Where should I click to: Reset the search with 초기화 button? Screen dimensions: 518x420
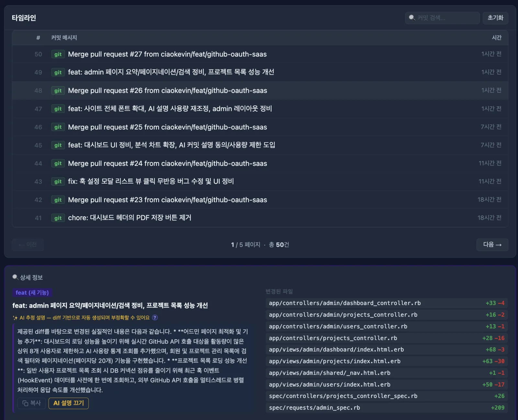[x=495, y=18]
